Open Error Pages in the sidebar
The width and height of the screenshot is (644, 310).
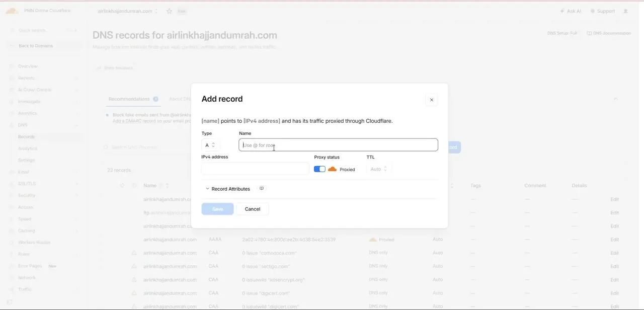click(30, 266)
